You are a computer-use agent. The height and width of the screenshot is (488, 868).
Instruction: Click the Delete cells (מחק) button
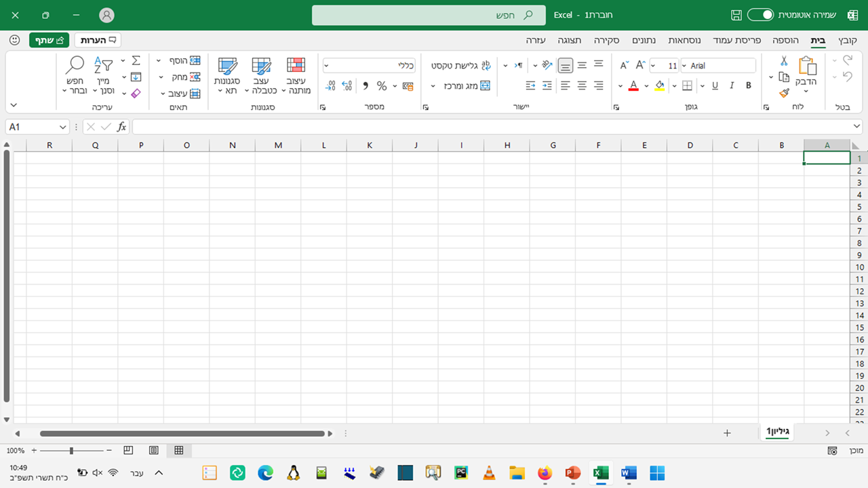coord(185,77)
